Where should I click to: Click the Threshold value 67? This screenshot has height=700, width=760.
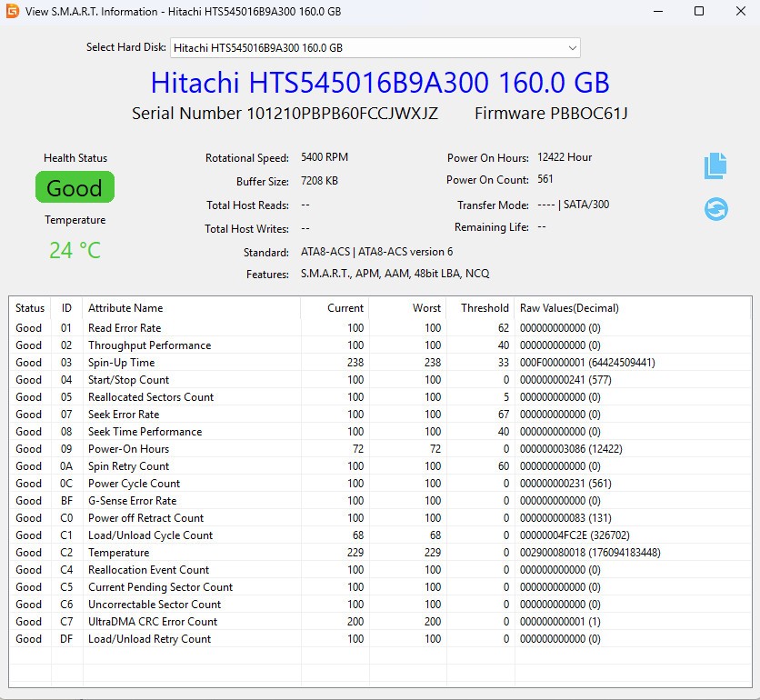click(x=503, y=415)
